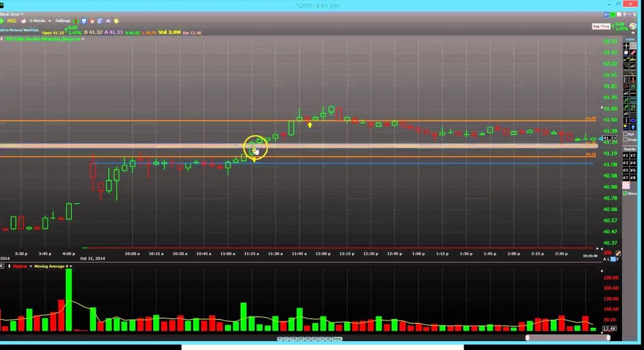This screenshot has height=350, width=644.
Task: Click the 41.33 current price label
Action: [609, 138]
